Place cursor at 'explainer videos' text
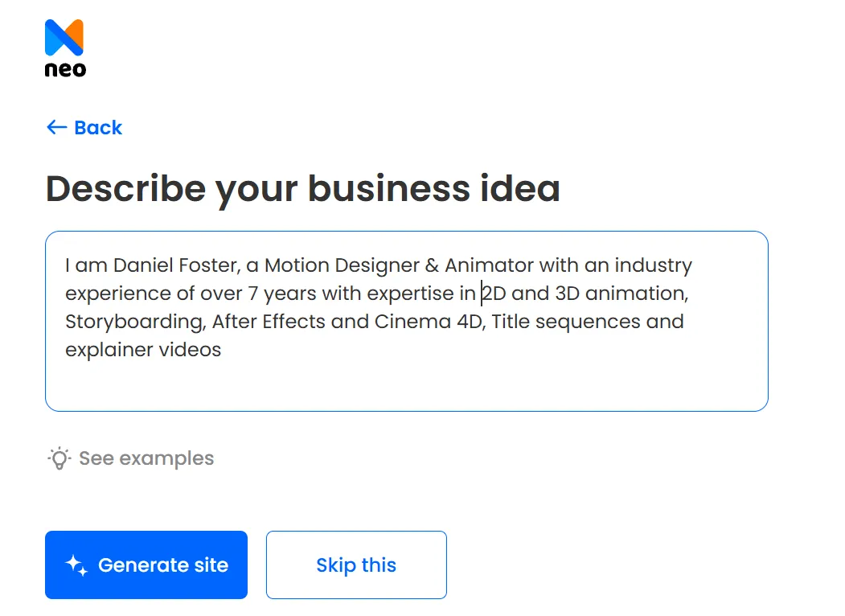Viewport: 845px width, 616px height. coord(143,350)
